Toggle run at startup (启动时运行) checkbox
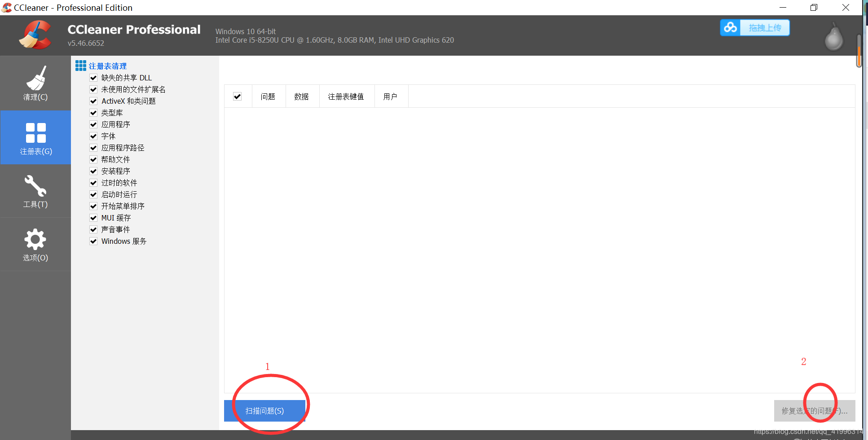 93,194
